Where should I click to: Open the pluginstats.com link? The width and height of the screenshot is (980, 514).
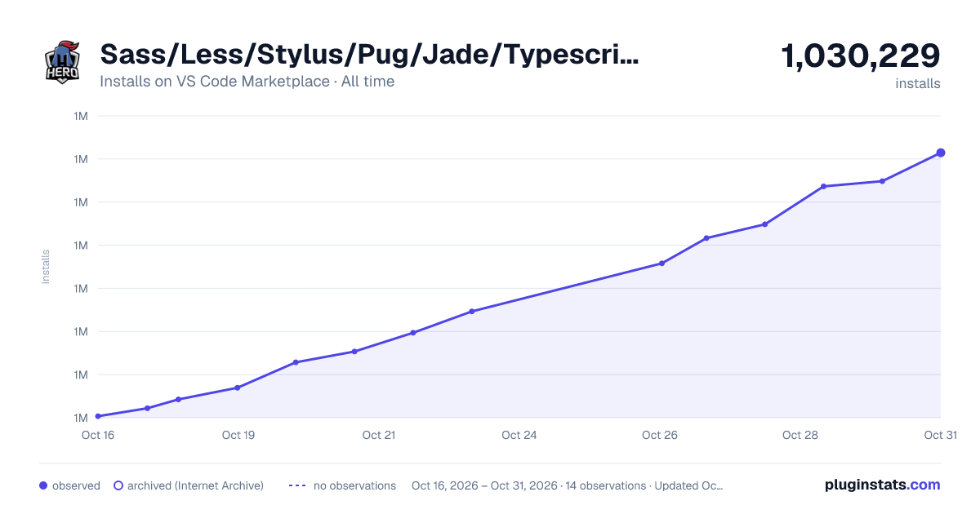tap(883, 485)
